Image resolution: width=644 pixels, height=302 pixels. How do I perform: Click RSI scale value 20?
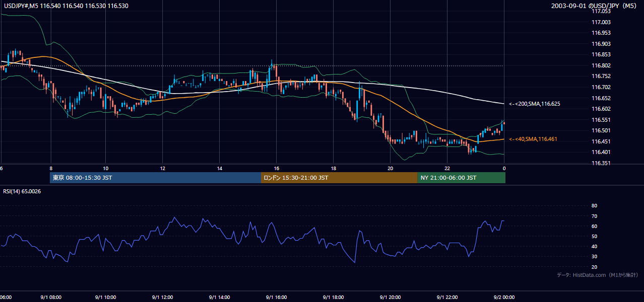point(594,267)
